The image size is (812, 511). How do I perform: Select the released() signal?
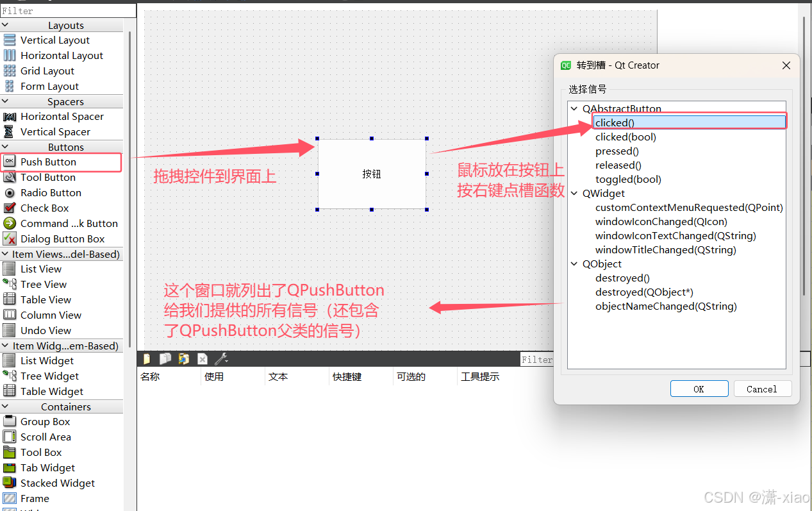pyautogui.click(x=618, y=165)
